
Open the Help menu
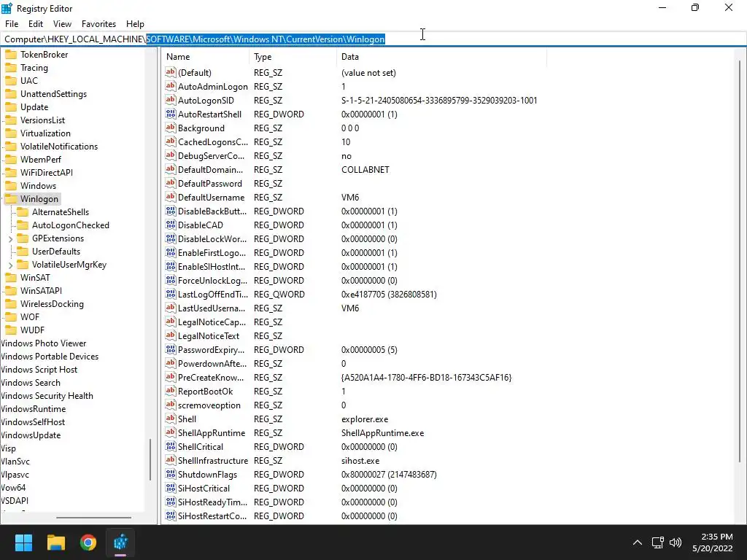[135, 24]
